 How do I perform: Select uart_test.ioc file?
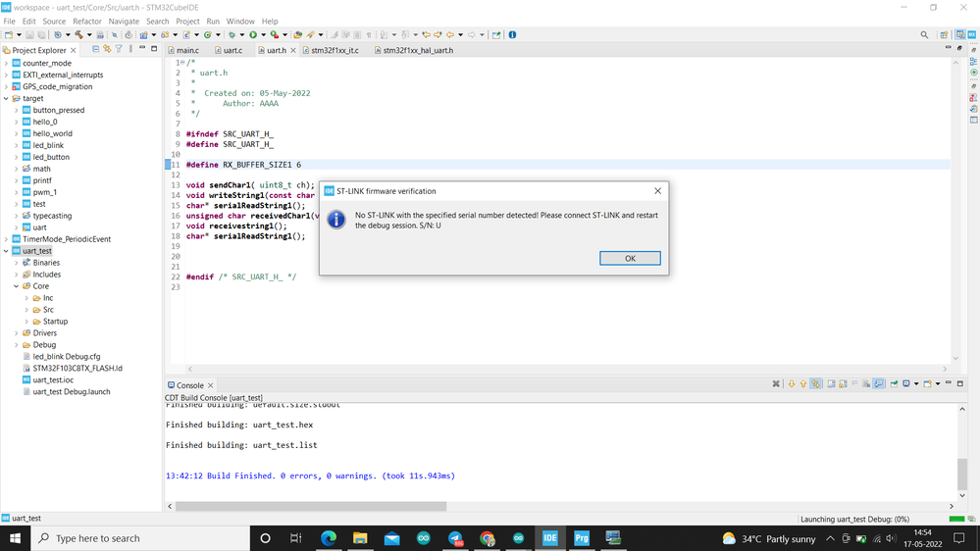tap(53, 379)
